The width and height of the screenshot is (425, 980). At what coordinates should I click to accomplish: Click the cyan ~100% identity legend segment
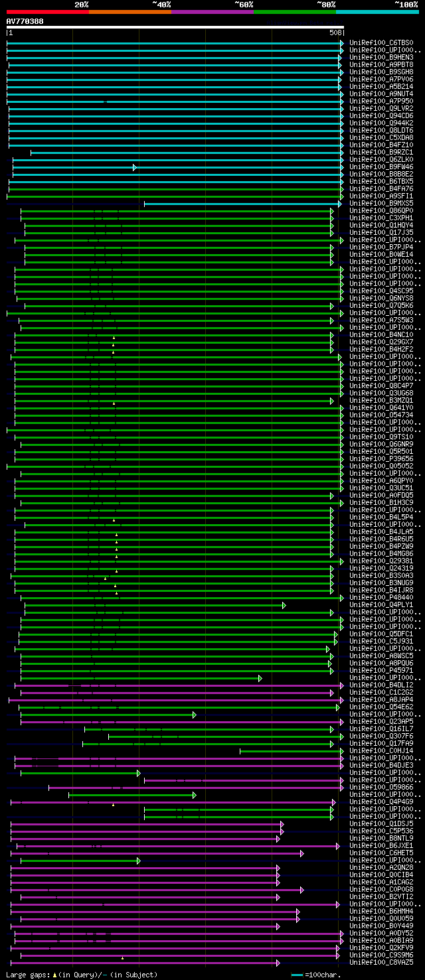[x=377, y=11]
